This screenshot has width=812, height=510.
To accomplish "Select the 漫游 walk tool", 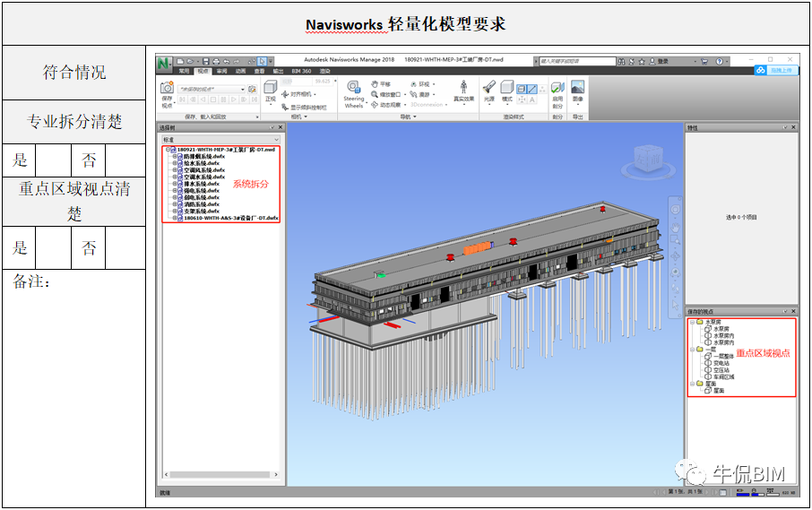I will point(420,94).
